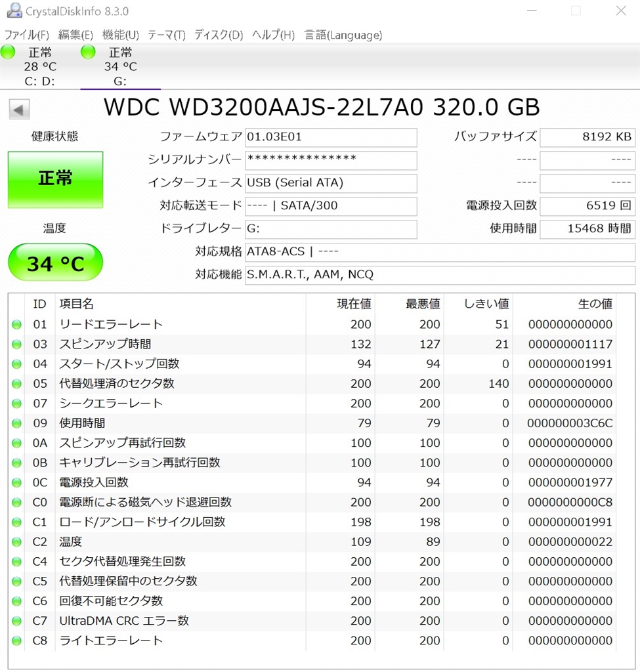
Task: Click the CrystalDiskInfo app icon in title bar
Action: (x=14, y=10)
